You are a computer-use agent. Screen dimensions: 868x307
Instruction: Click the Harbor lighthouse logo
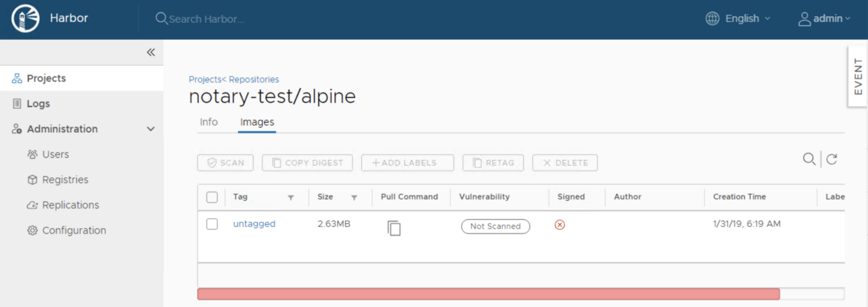(x=25, y=19)
